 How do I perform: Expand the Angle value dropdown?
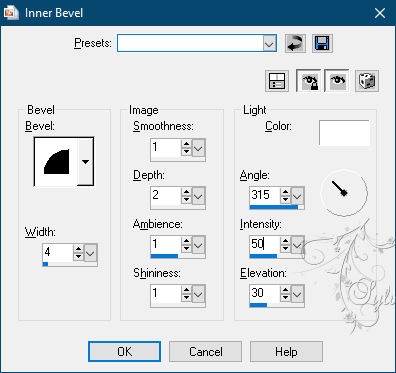click(297, 196)
